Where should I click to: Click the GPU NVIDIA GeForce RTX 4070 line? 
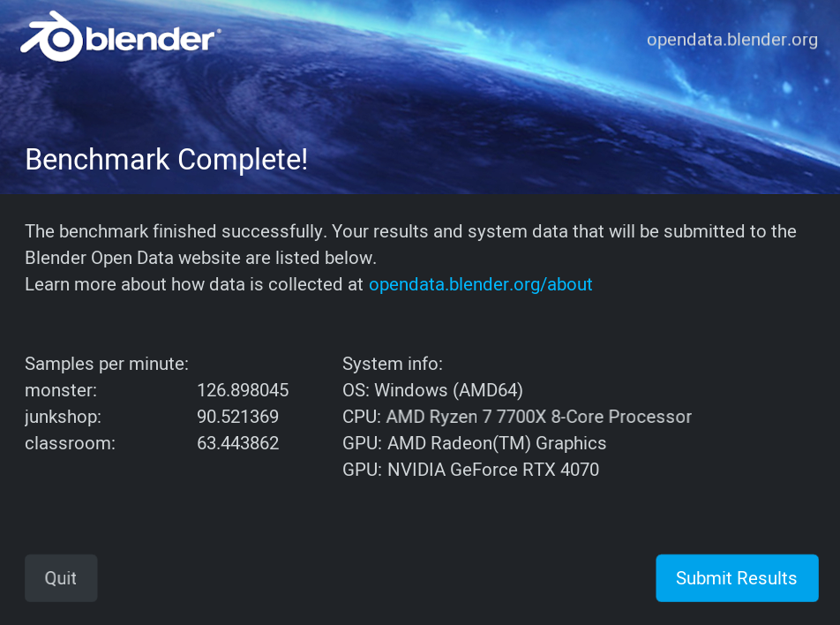470,470
